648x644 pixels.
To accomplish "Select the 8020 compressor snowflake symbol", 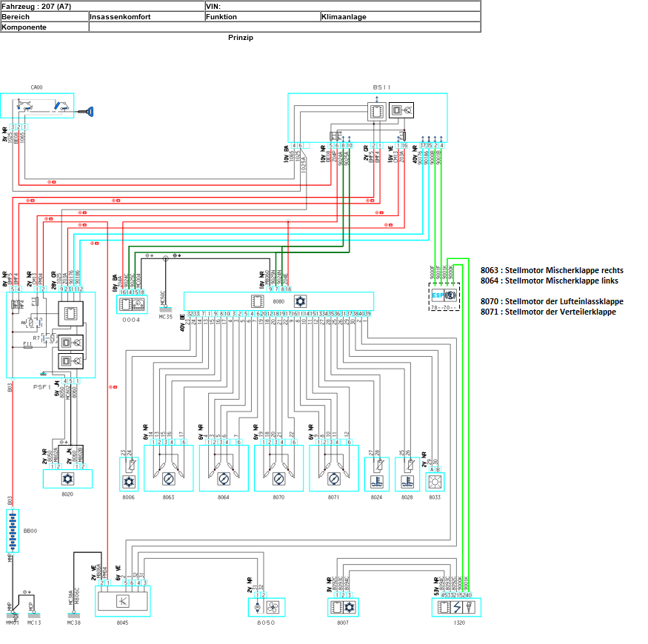I will [x=68, y=479].
